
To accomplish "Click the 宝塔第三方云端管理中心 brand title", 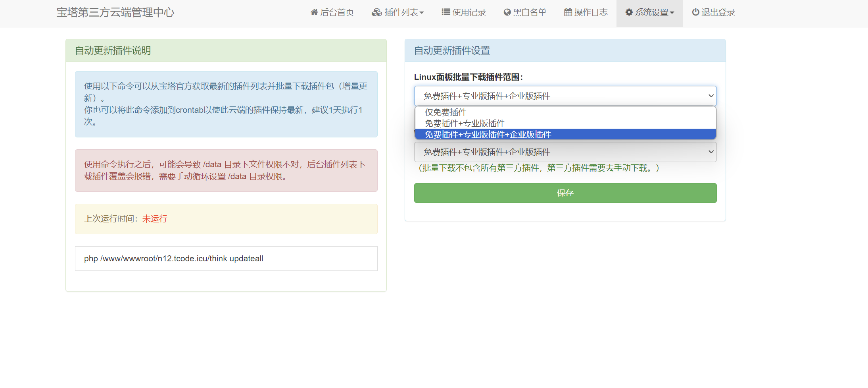I will [115, 12].
